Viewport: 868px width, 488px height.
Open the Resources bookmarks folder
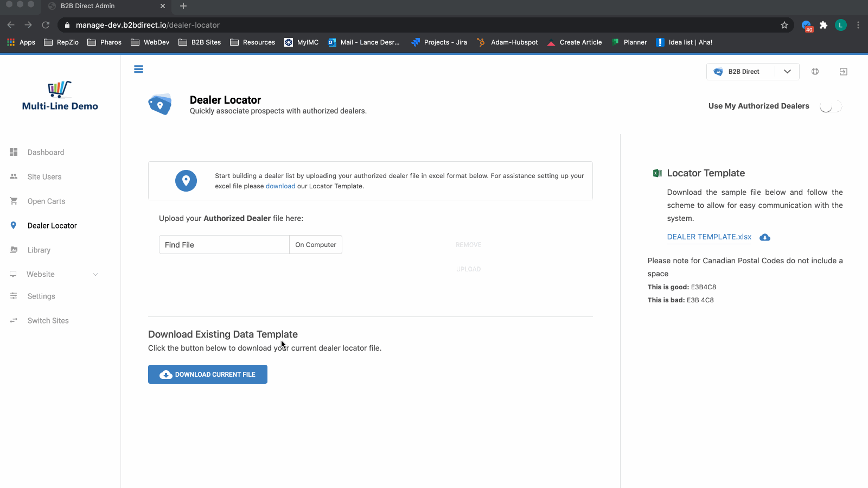(x=253, y=42)
